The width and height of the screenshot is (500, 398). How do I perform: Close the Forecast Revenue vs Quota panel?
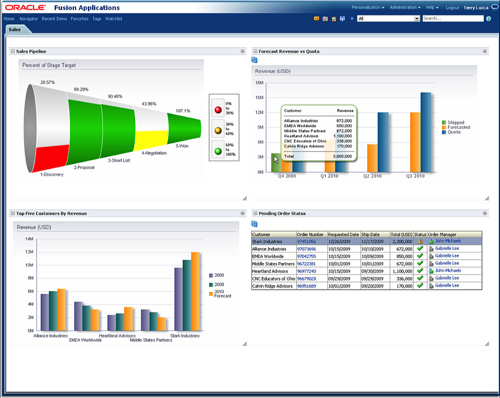pos(485,51)
